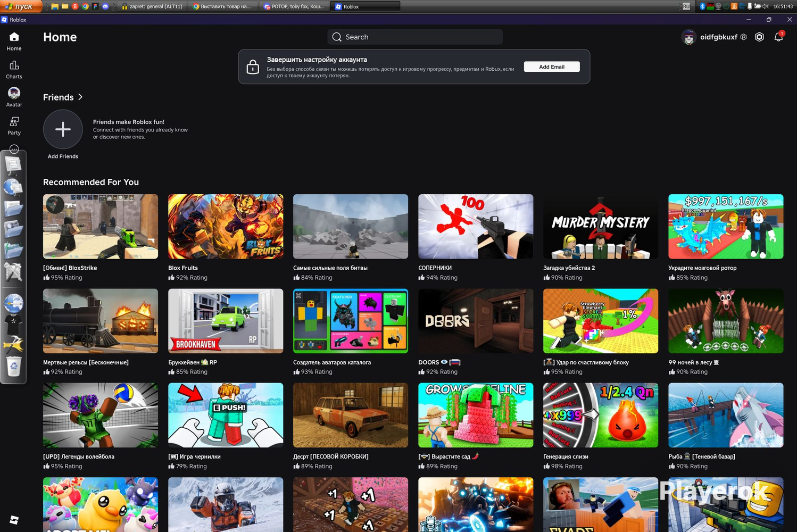The height and width of the screenshot is (532, 797).
Task: Click the oidfgbkuxf username
Action: click(719, 37)
